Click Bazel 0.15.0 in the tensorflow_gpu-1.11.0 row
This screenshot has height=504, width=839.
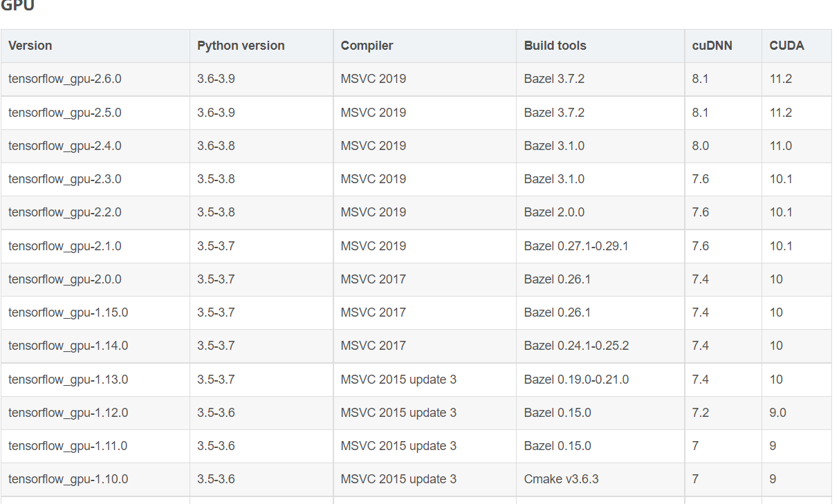[600, 446]
